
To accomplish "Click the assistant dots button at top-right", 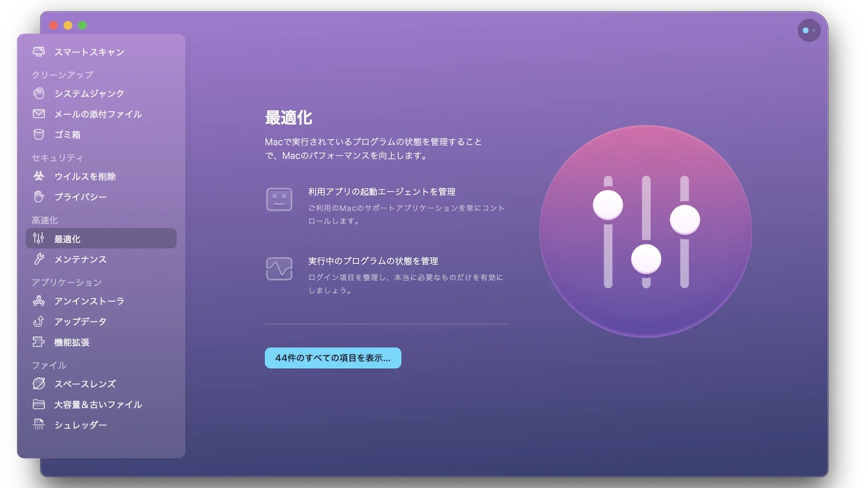I will (x=809, y=31).
